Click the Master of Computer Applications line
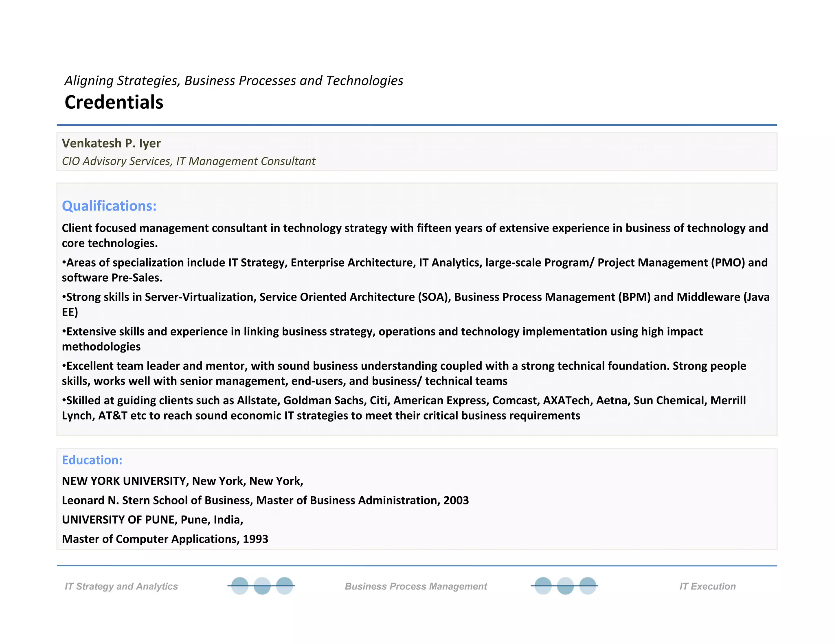 (x=165, y=539)
